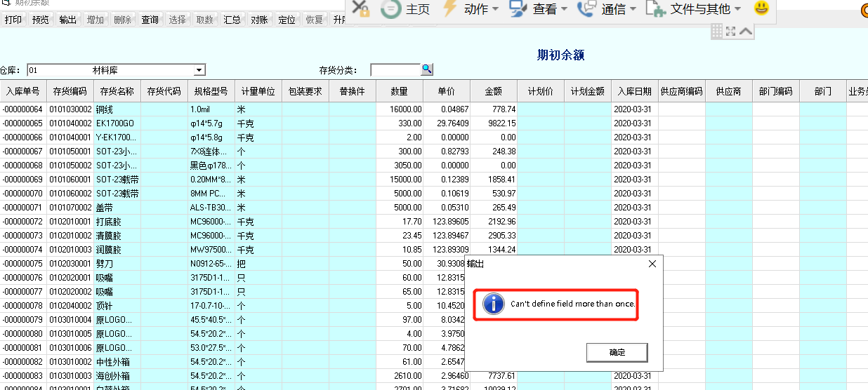Click the 存货编码 column header

70,91
